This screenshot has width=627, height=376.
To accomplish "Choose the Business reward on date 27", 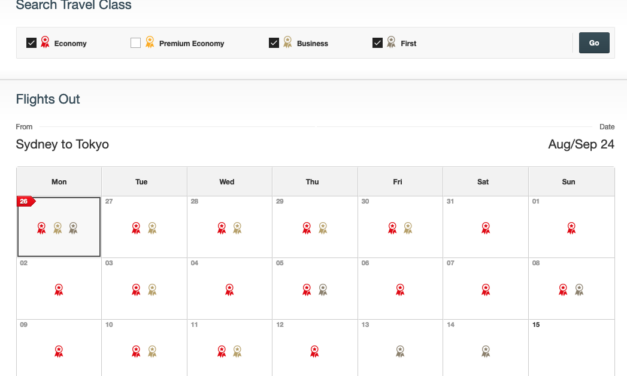I will coord(152,228).
